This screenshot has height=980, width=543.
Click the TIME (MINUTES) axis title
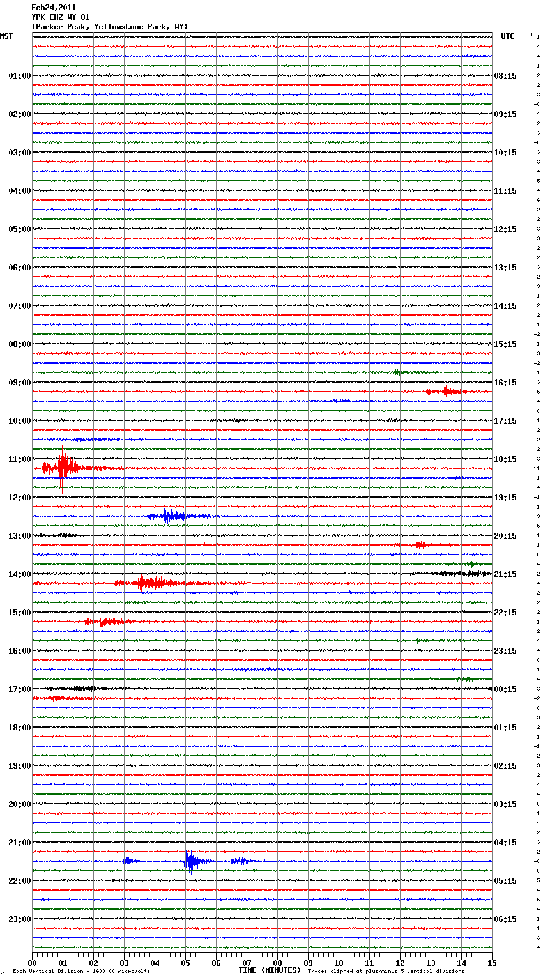tap(270, 970)
